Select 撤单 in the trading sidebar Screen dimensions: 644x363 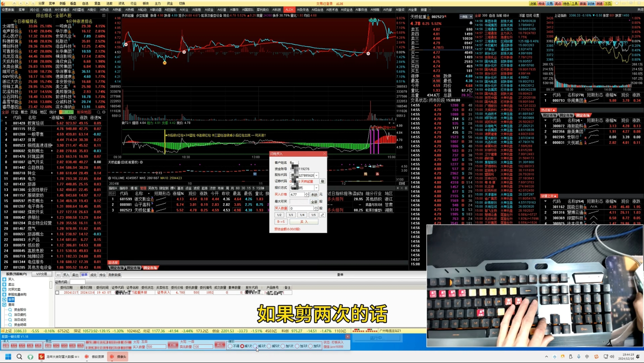(x=11, y=300)
